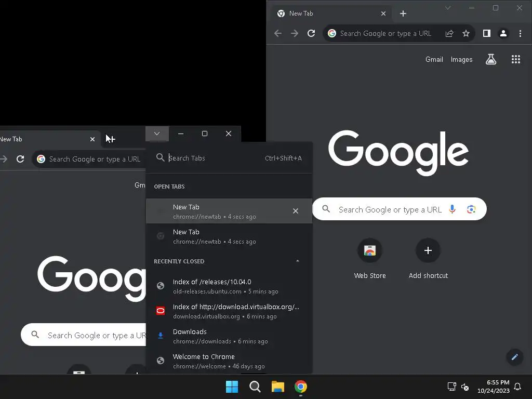
Task: Collapse the Recently Closed section
Action: (298, 261)
